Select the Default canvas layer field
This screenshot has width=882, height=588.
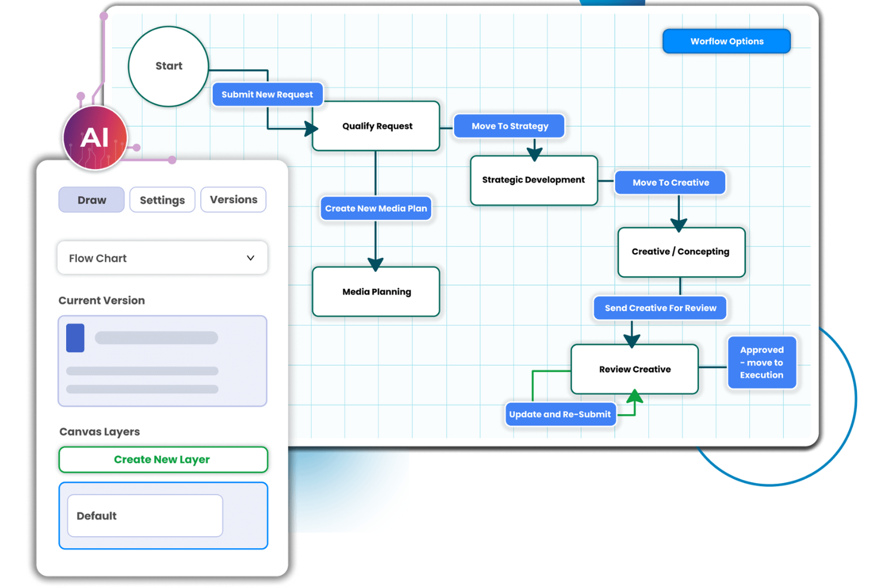[145, 516]
